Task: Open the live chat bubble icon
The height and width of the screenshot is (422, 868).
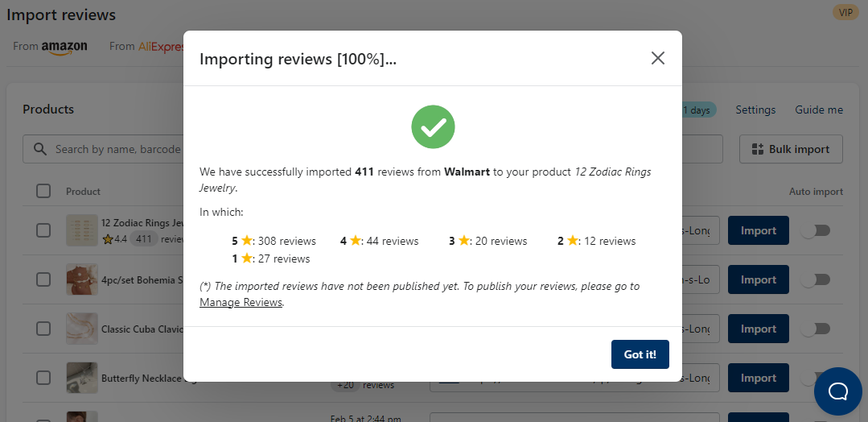Action: tap(837, 391)
